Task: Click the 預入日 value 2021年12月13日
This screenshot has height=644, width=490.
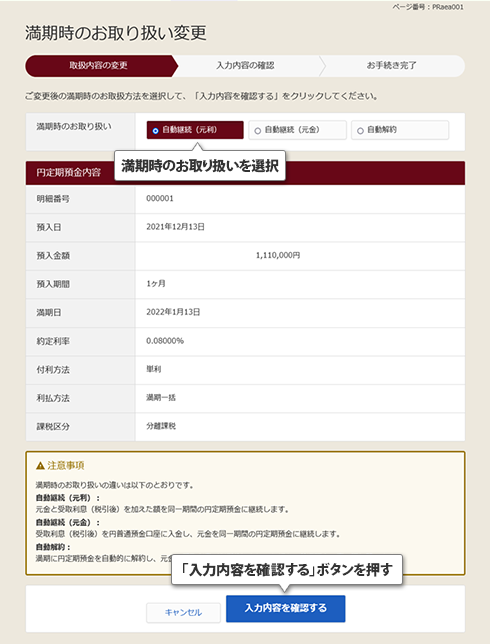Action: pos(175,227)
